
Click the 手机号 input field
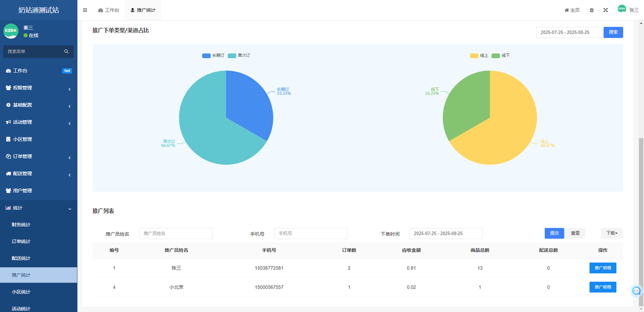pyautogui.click(x=311, y=233)
